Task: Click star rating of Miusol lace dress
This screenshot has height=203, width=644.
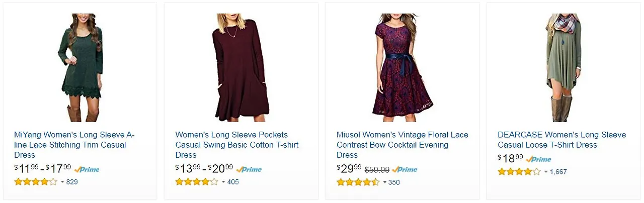Action: tap(358, 182)
